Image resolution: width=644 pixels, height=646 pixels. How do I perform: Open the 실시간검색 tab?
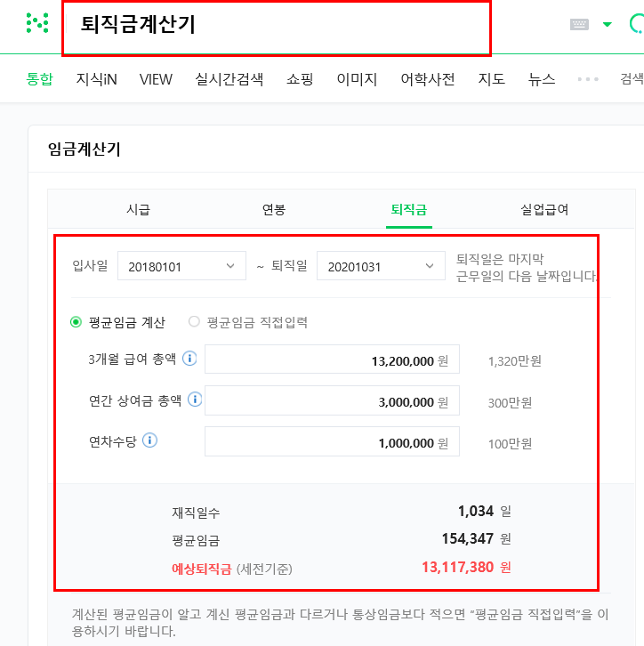coord(229,78)
